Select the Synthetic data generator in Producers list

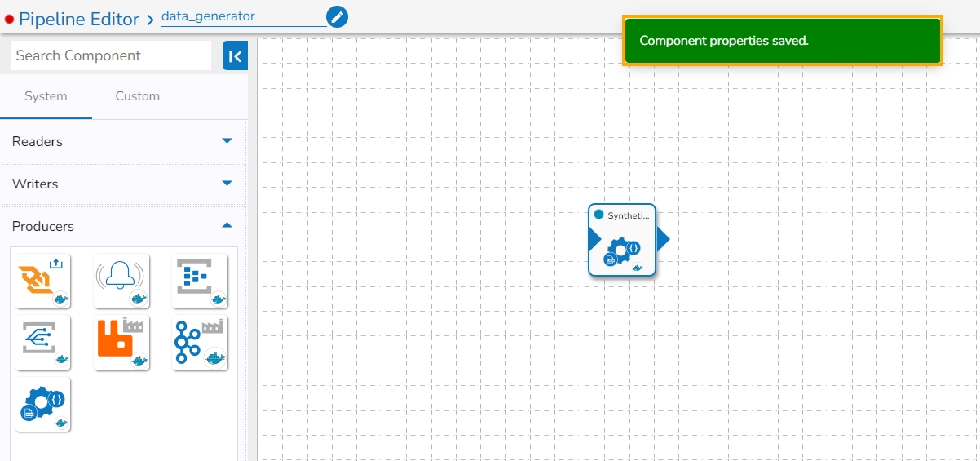(43, 405)
